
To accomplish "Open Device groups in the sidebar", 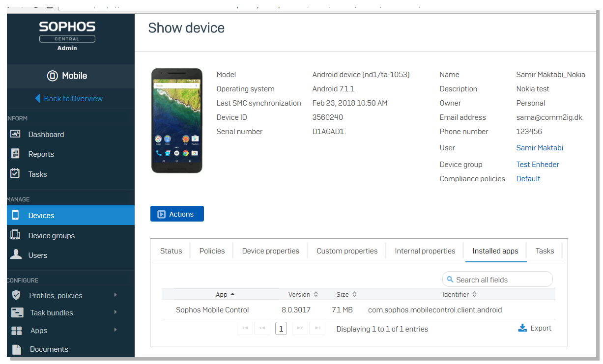I will pyautogui.click(x=52, y=236).
